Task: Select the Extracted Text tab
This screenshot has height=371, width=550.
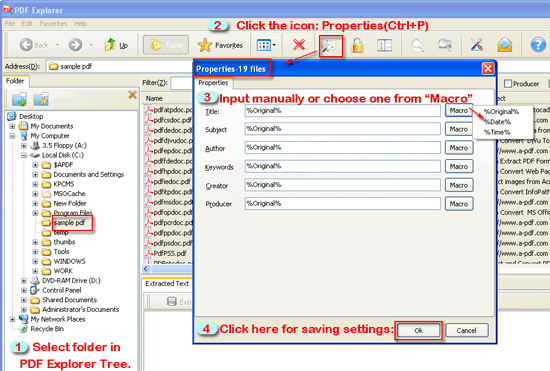Action: click(x=167, y=283)
